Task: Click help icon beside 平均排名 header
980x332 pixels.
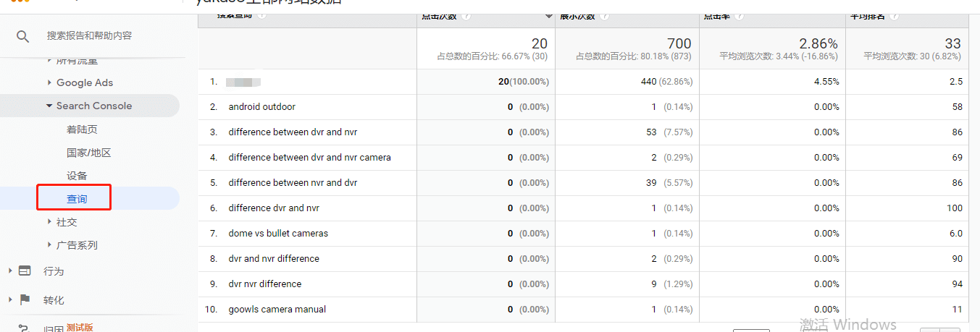Action: pos(895,15)
